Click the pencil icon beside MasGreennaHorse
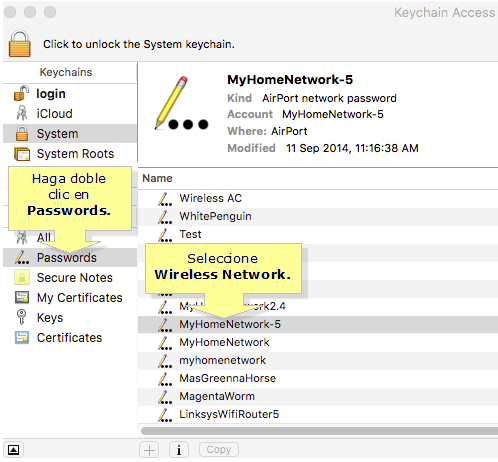498x462 pixels. (x=165, y=379)
